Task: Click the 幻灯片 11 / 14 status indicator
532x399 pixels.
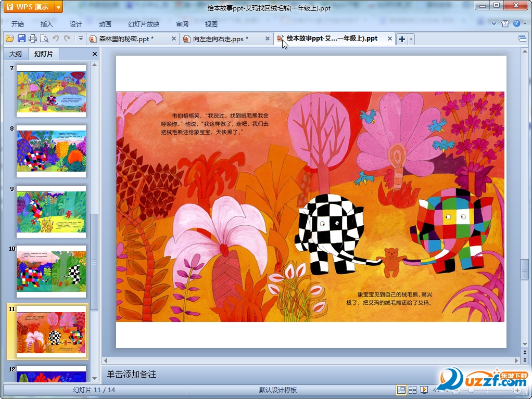Action: [x=94, y=390]
